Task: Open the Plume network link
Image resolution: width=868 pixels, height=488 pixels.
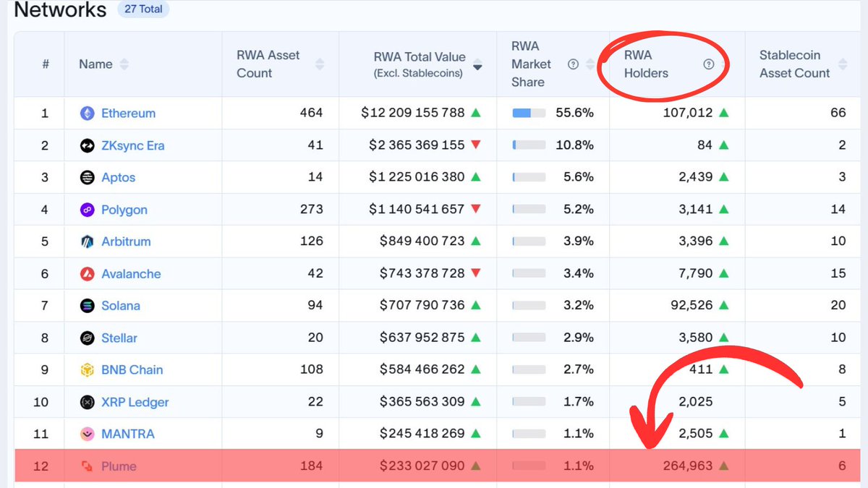Action: pos(119,466)
